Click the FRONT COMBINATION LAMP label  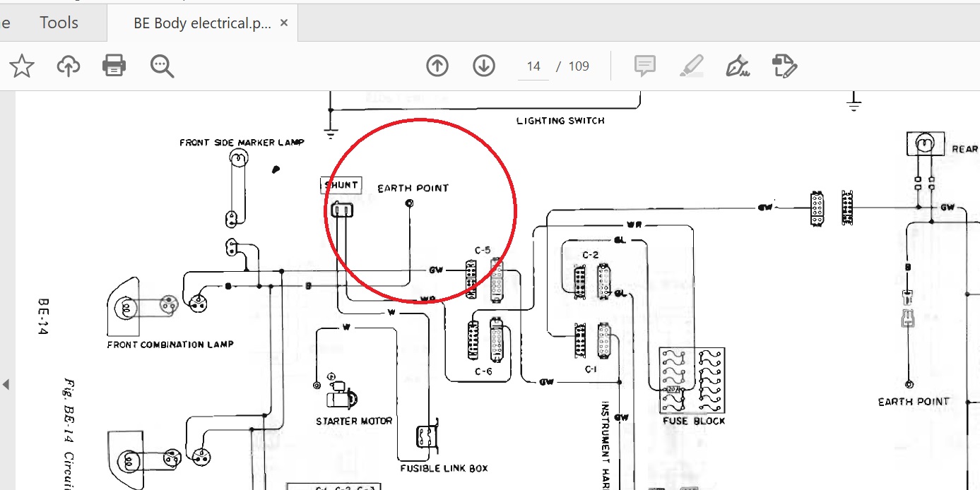click(170, 345)
